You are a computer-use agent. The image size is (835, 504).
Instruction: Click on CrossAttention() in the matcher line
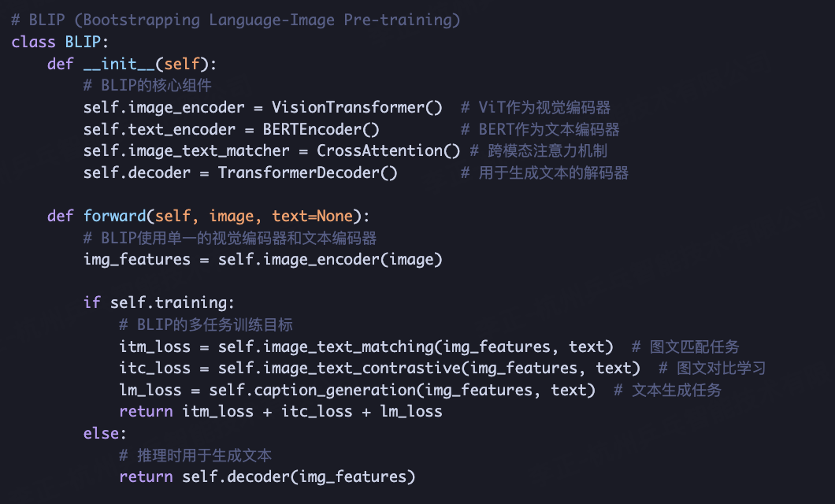[x=388, y=150]
